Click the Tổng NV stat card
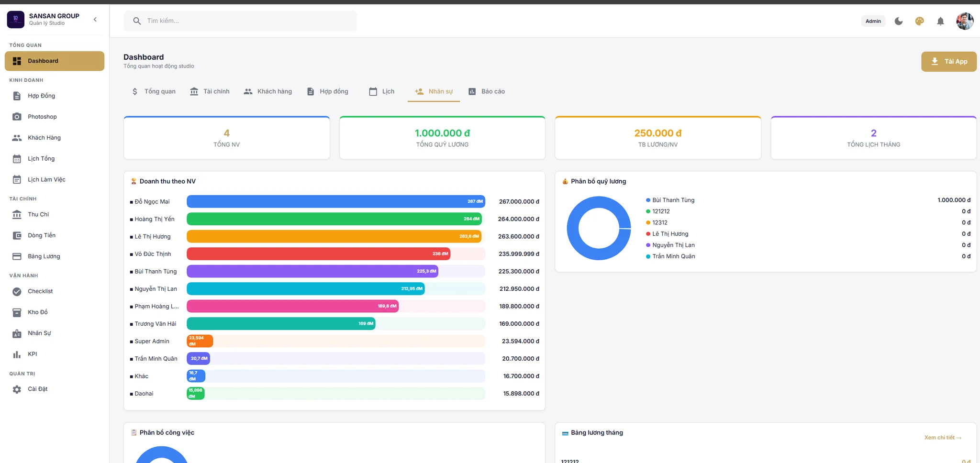Viewport: 980px width, 463px height. tap(227, 138)
